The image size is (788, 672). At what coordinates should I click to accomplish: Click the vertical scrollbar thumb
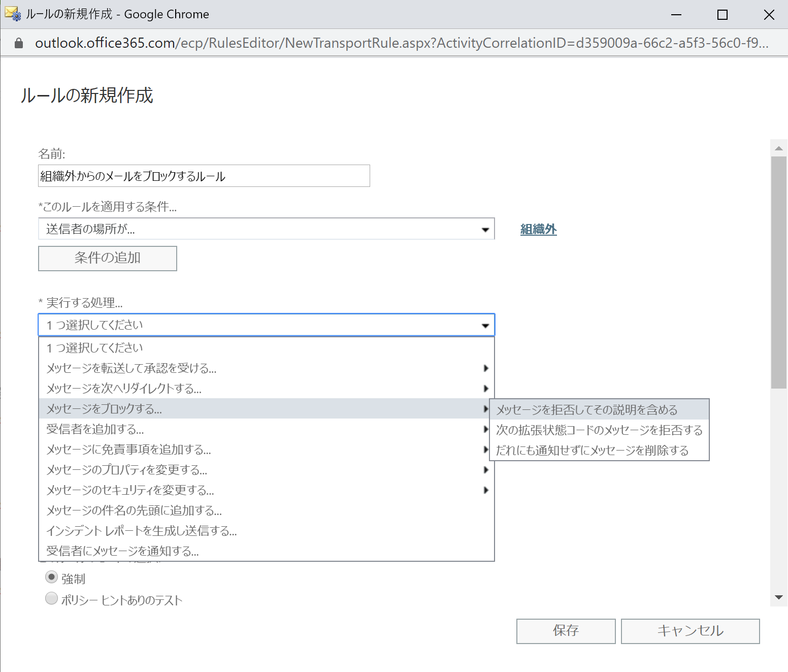pyautogui.click(x=778, y=273)
